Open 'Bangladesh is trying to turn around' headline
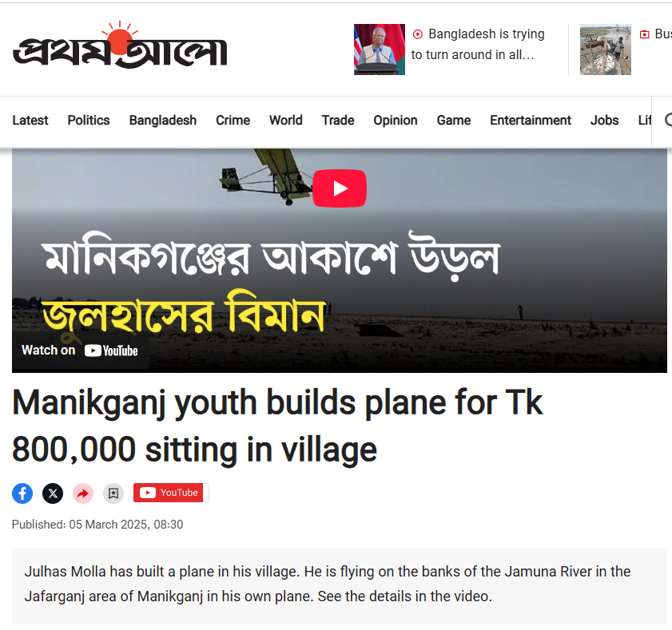This screenshot has width=672, height=630. pyautogui.click(x=478, y=44)
